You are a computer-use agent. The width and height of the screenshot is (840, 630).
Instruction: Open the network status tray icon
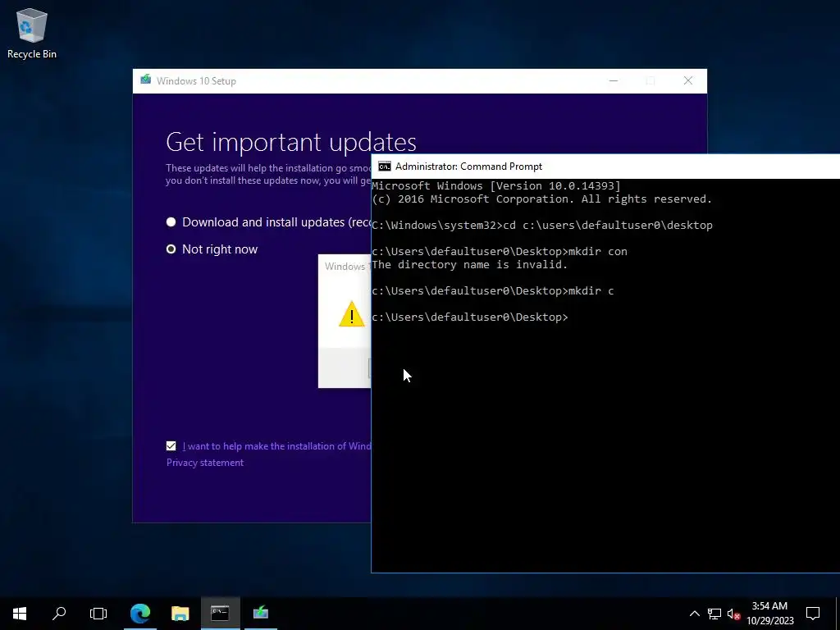tap(714, 614)
